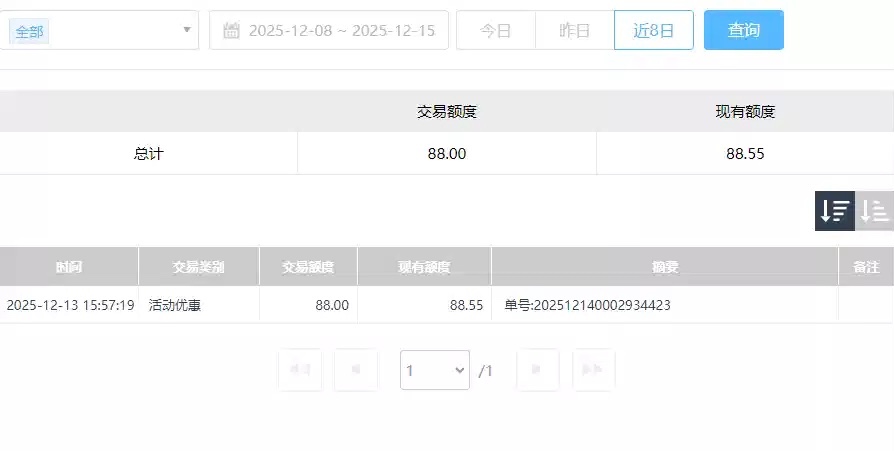The height and width of the screenshot is (451, 894).
Task: Go to the first page
Action: (300, 370)
